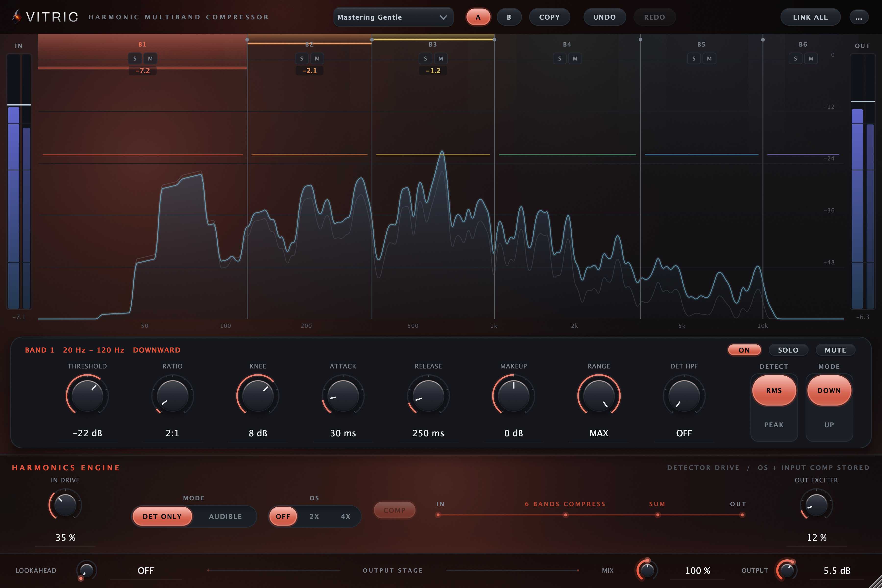Set oversampling to OFF
This screenshot has height=588, width=882.
283,516
